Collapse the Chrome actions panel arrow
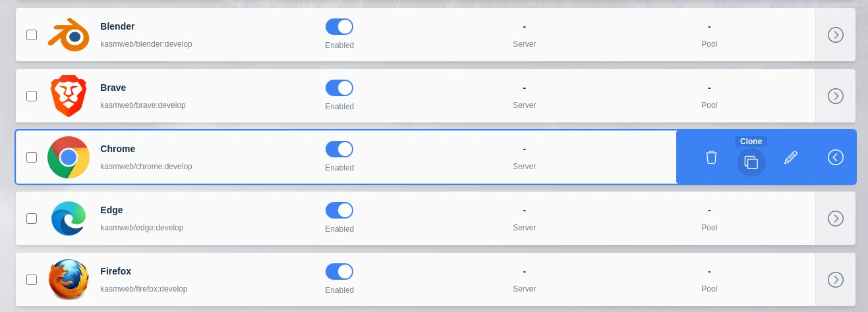Viewport: 868px width, 312px height. click(x=835, y=157)
